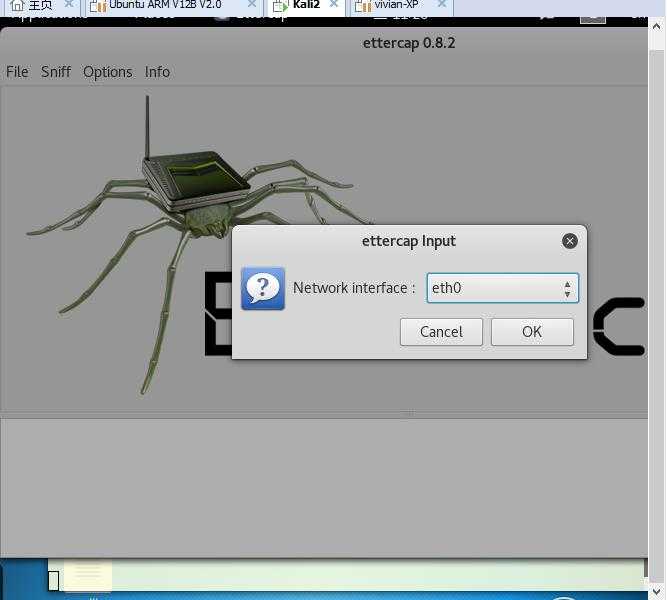Click the scroll down arrow of the vertical scrollbar

tap(657, 591)
